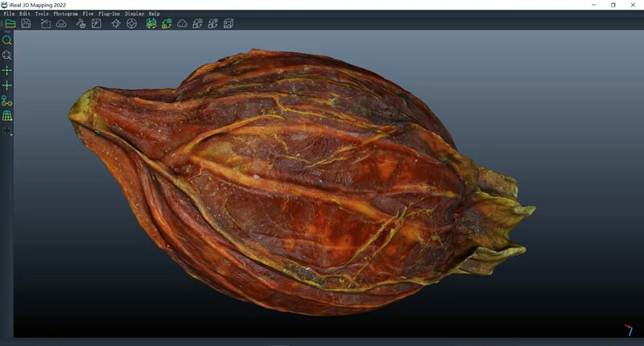Image resolution: width=644 pixels, height=346 pixels.
Task: Click the open folder icon in toolbar
Action: 10,24
